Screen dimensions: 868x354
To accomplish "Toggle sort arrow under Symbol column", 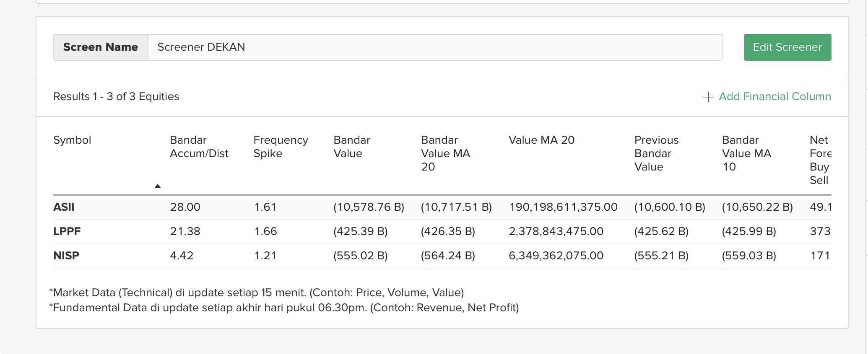I will click(158, 186).
